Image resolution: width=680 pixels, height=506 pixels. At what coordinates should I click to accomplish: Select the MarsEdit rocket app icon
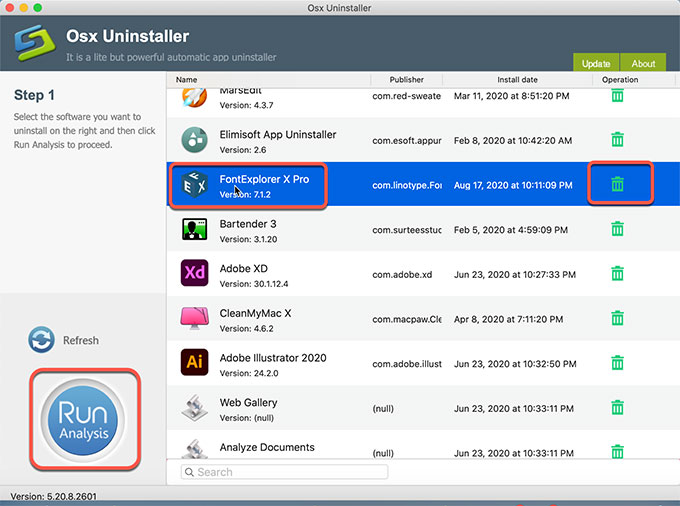(194, 97)
